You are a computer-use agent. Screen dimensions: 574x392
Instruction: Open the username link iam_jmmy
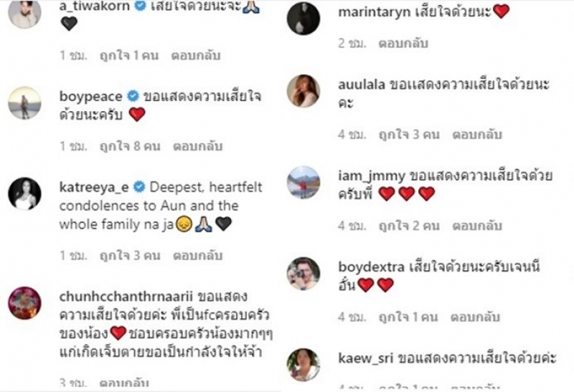pyautogui.click(x=372, y=176)
